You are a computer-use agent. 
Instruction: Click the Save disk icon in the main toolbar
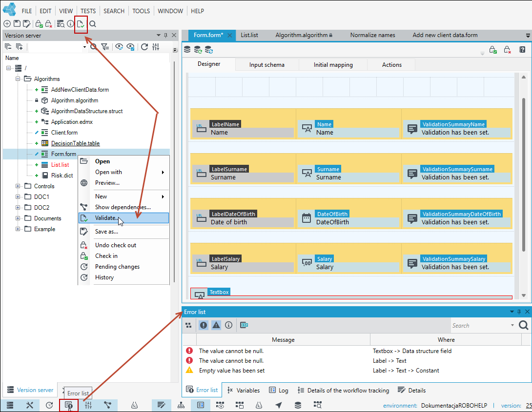click(x=17, y=24)
